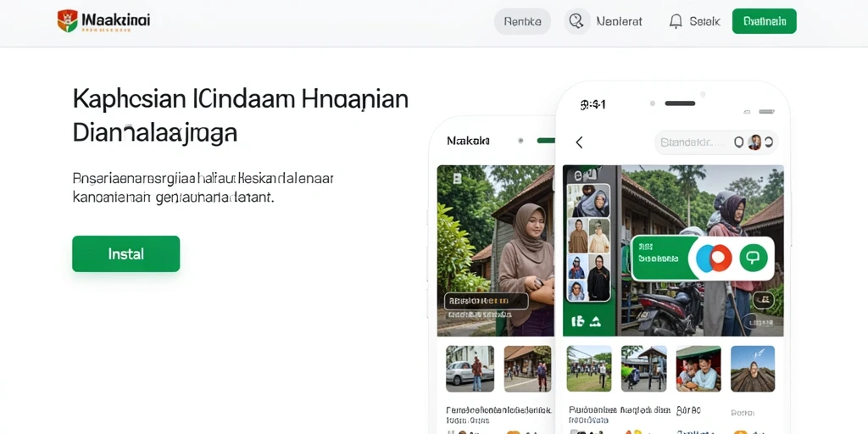Click the magnifier search icon in header
The image size is (868, 434).
click(x=576, y=21)
